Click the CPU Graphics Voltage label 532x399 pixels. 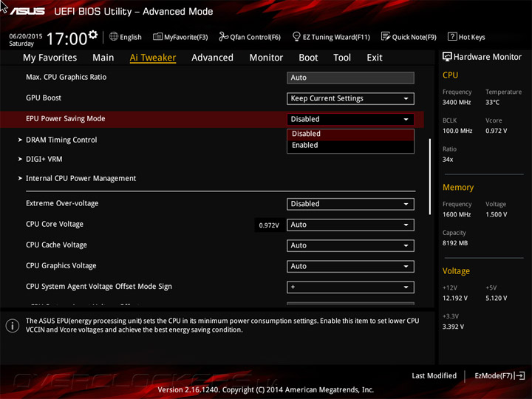coord(61,266)
